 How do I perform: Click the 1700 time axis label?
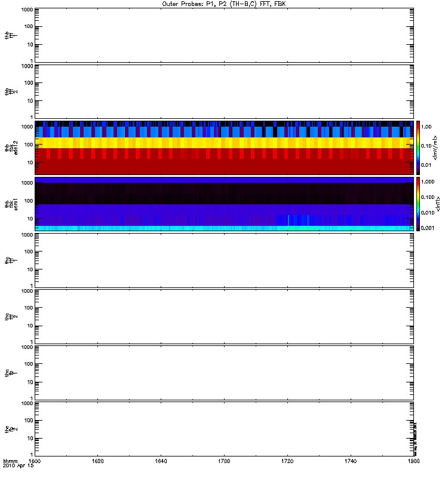click(x=224, y=461)
